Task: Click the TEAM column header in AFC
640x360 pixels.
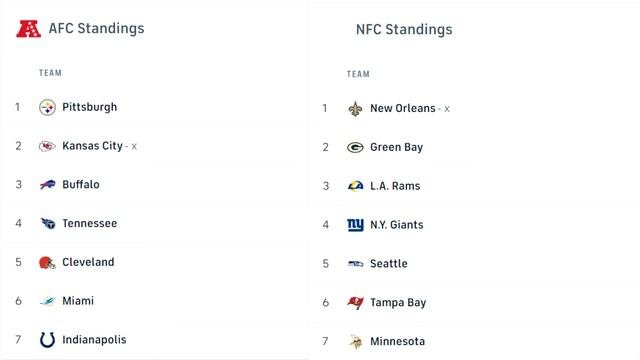Action: coord(50,73)
